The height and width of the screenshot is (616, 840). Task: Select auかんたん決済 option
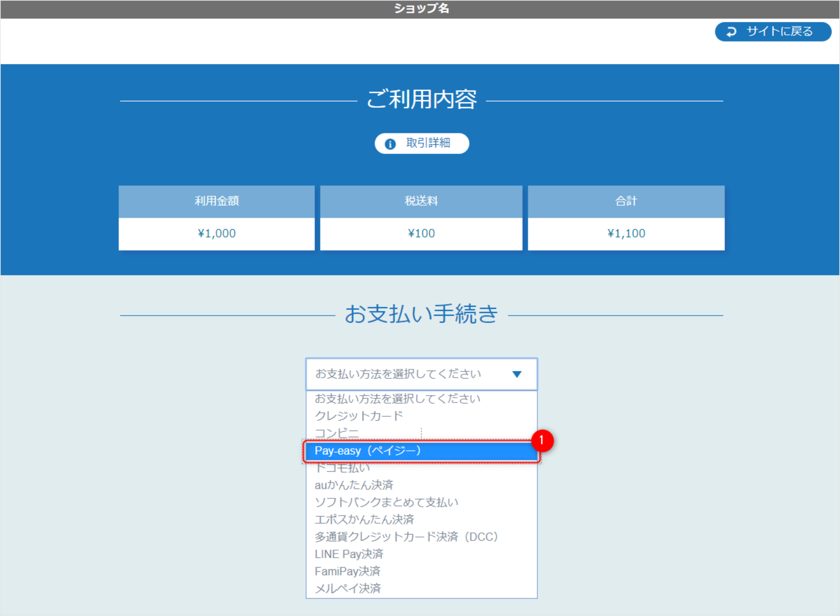[354, 485]
